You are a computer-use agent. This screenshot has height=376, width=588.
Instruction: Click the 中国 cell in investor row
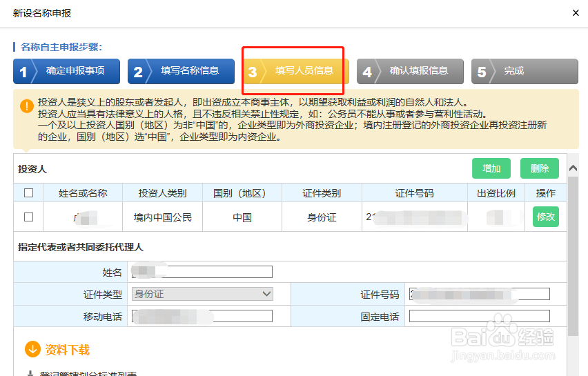tap(242, 217)
